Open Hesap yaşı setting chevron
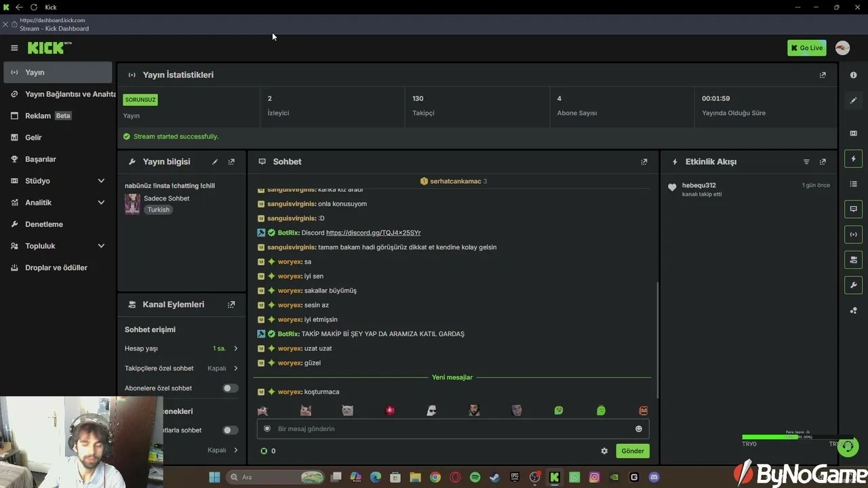The height and width of the screenshot is (488, 868). [x=236, y=348]
